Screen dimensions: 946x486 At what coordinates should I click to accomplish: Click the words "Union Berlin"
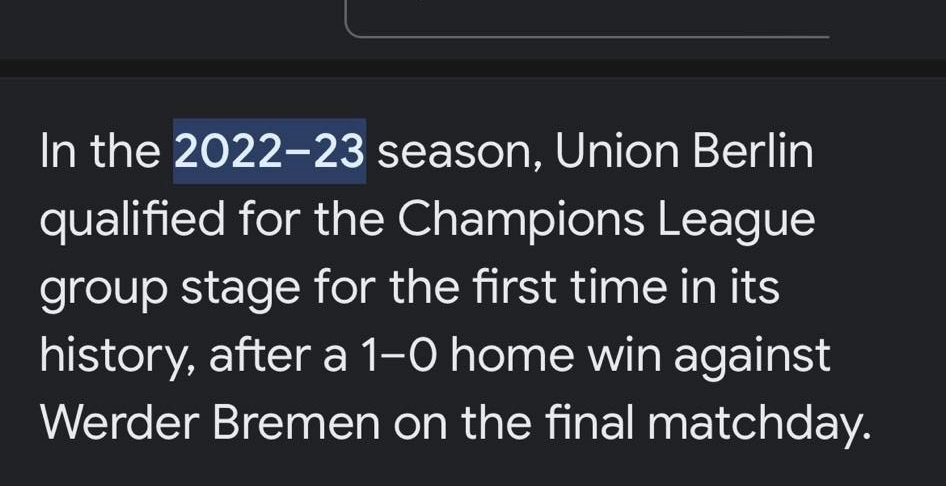[684, 152]
